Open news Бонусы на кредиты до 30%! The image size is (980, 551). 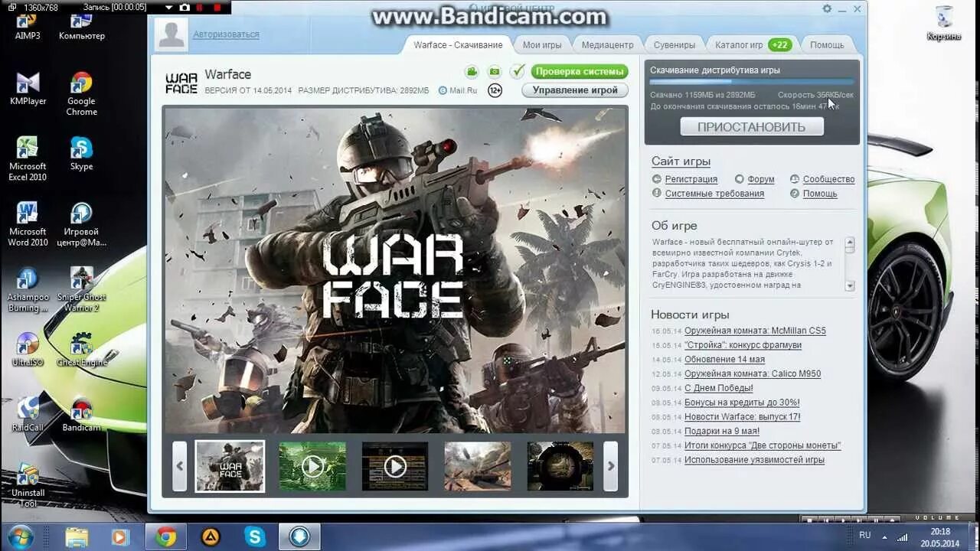tap(742, 403)
